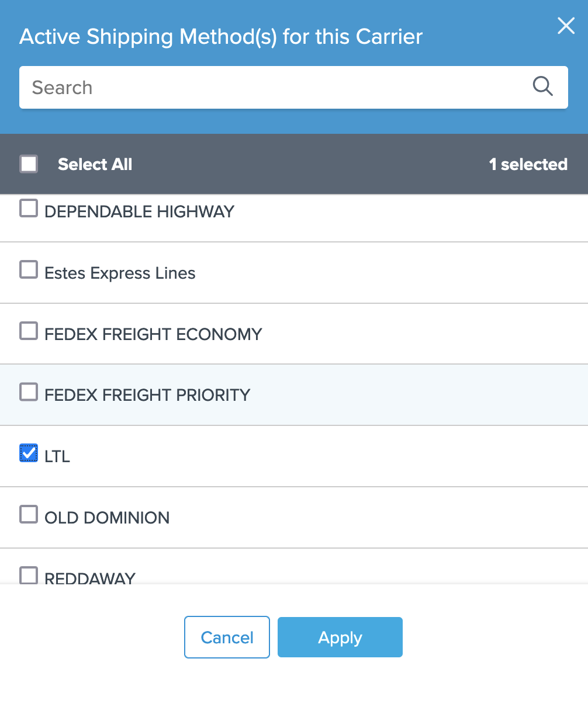The width and height of the screenshot is (588, 714).
Task: Select the FEDEX FREIGHT PRIORITY checkbox
Action: (29, 392)
